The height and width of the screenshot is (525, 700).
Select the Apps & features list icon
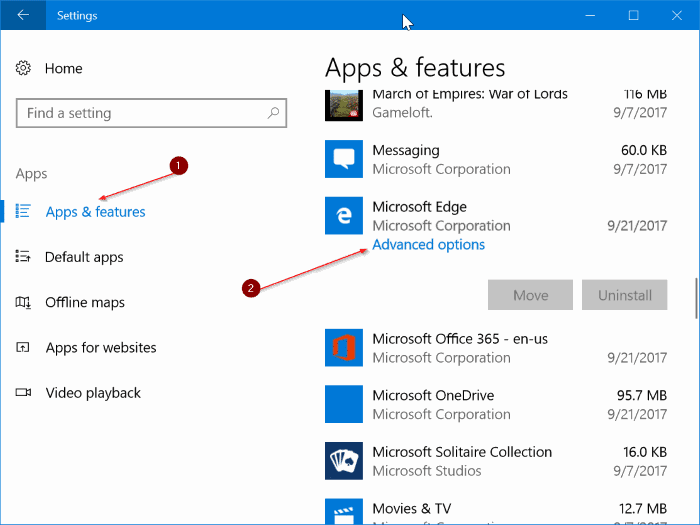23,211
